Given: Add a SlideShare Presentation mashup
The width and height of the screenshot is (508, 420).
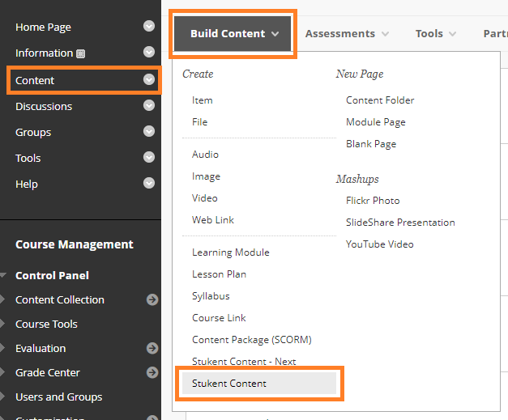Looking at the screenshot, I should click(x=400, y=223).
